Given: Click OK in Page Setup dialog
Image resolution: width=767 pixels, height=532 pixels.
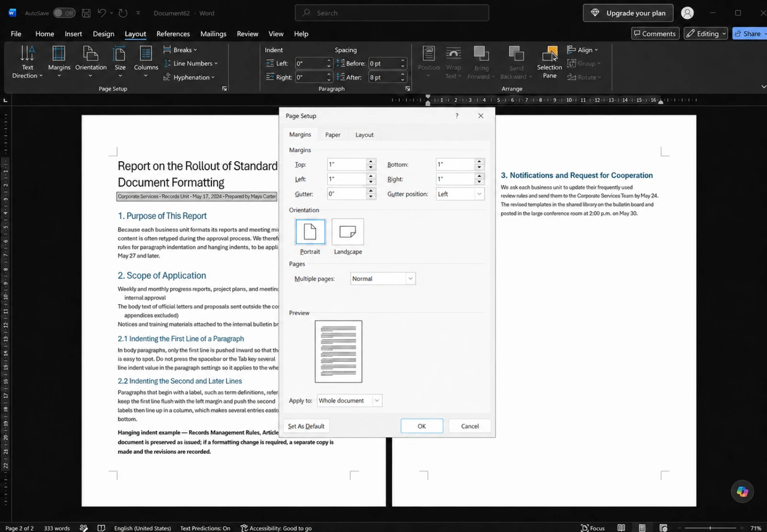Looking at the screenshot, I should [x=422, y=426].
